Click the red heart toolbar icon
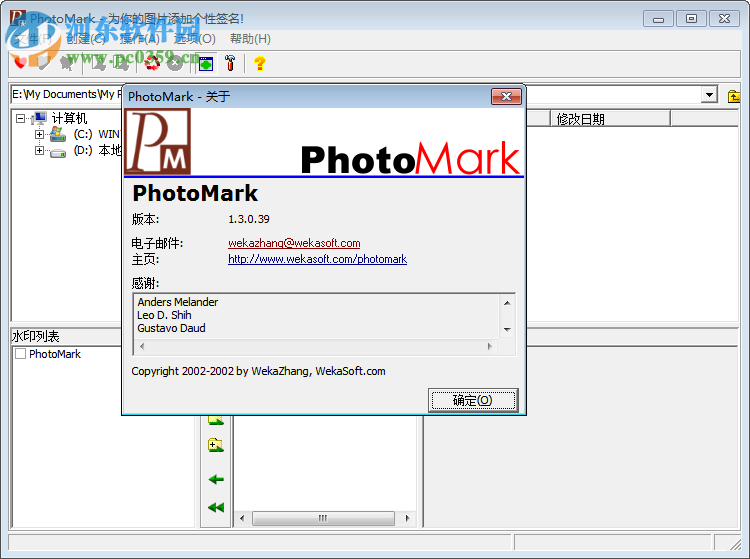Screen dimensions: 750x559 (20, 63)
